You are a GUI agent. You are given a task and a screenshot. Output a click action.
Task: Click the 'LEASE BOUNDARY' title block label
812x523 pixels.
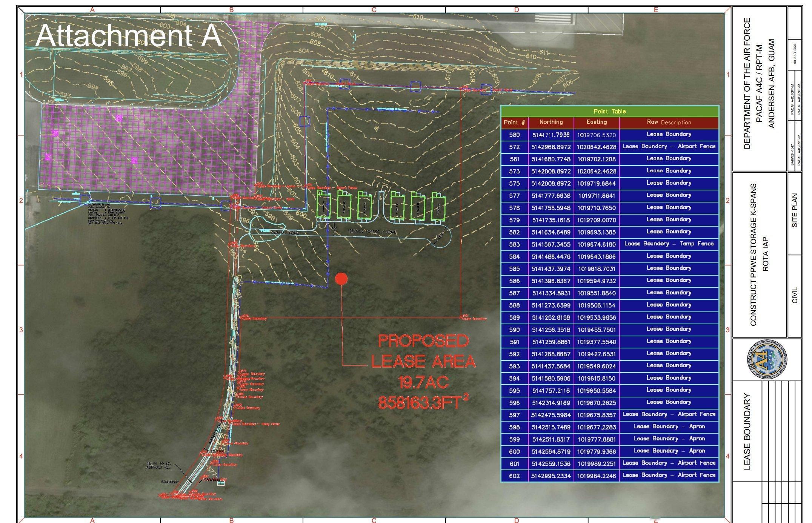[747, 431]
